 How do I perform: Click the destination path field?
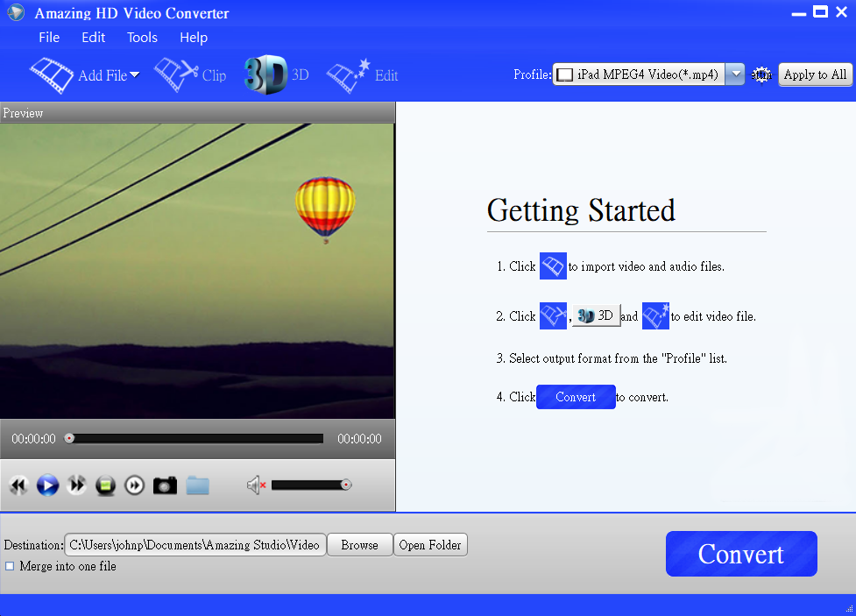click(x=195, y=545)
